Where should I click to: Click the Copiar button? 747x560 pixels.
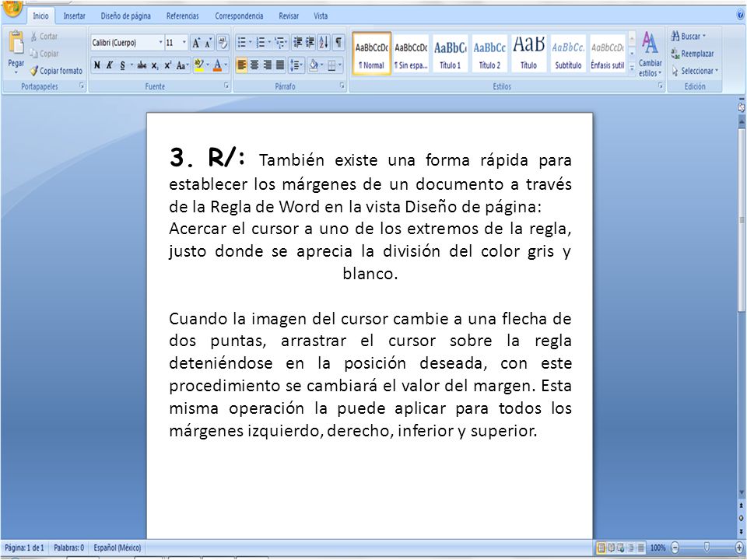point(44,54)
